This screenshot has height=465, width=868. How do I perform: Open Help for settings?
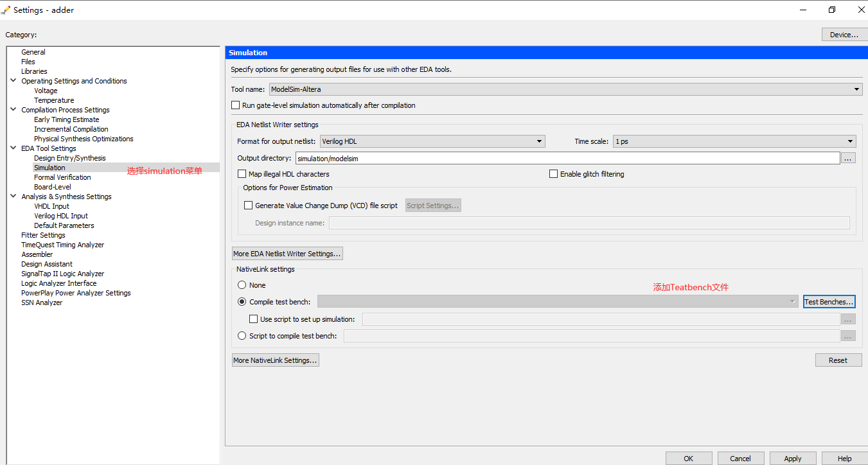point(845,459)
